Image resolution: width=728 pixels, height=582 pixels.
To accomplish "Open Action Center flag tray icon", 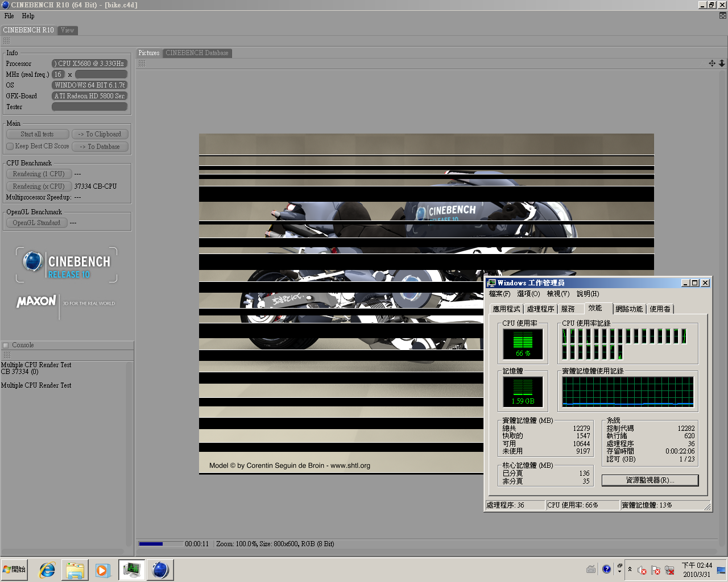I will coord(656,570).
